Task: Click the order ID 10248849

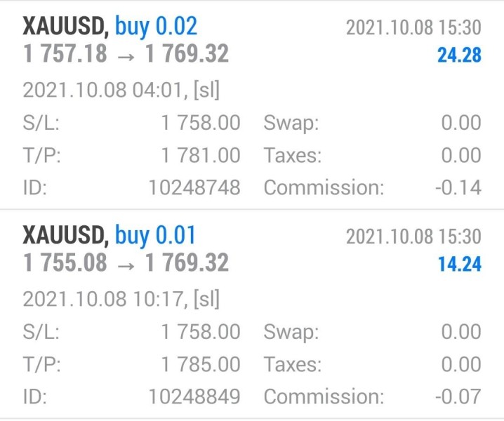Action: (x=194, y=396)
